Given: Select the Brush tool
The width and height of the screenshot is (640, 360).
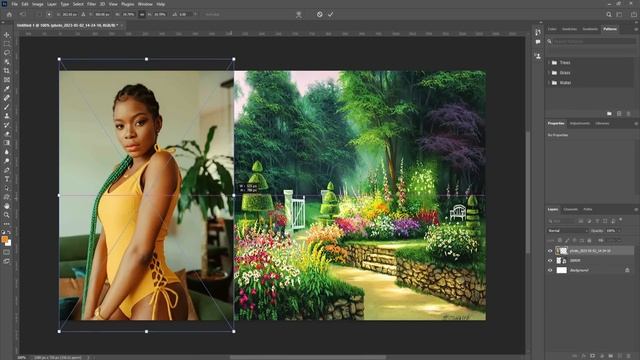Looking at the screenshot, I should click(7, 107).
